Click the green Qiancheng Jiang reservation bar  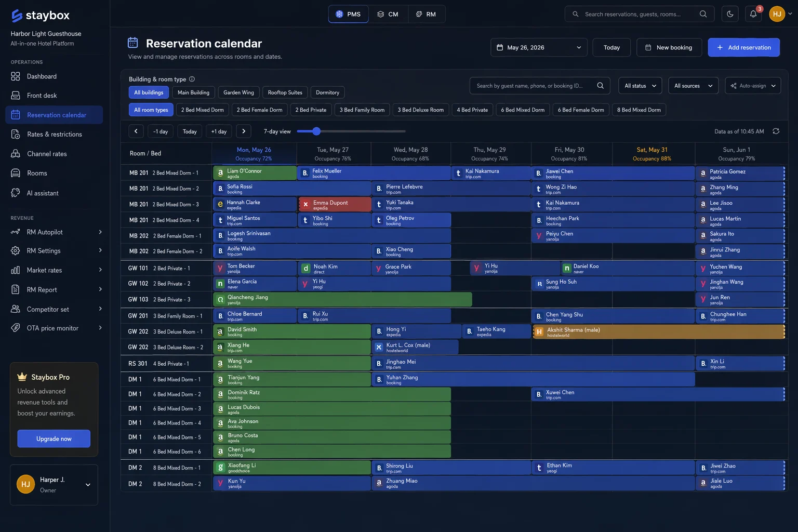(x=342, y=299)
